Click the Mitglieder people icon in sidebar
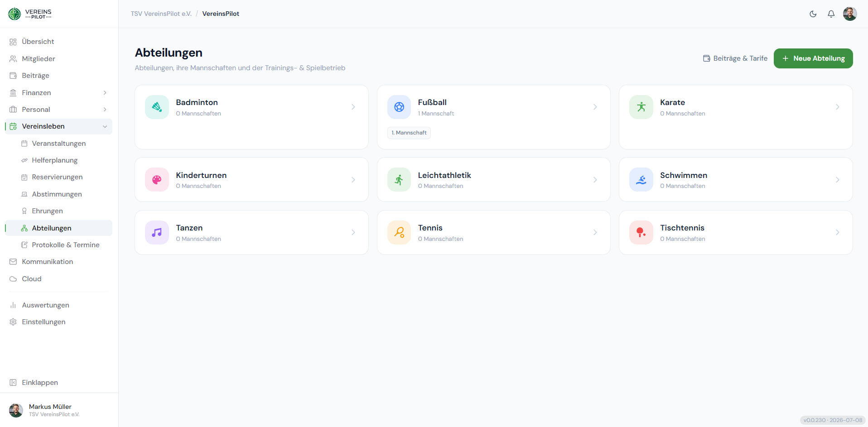The height and width of the screenshot is (427, 868). tap(13, 59)
